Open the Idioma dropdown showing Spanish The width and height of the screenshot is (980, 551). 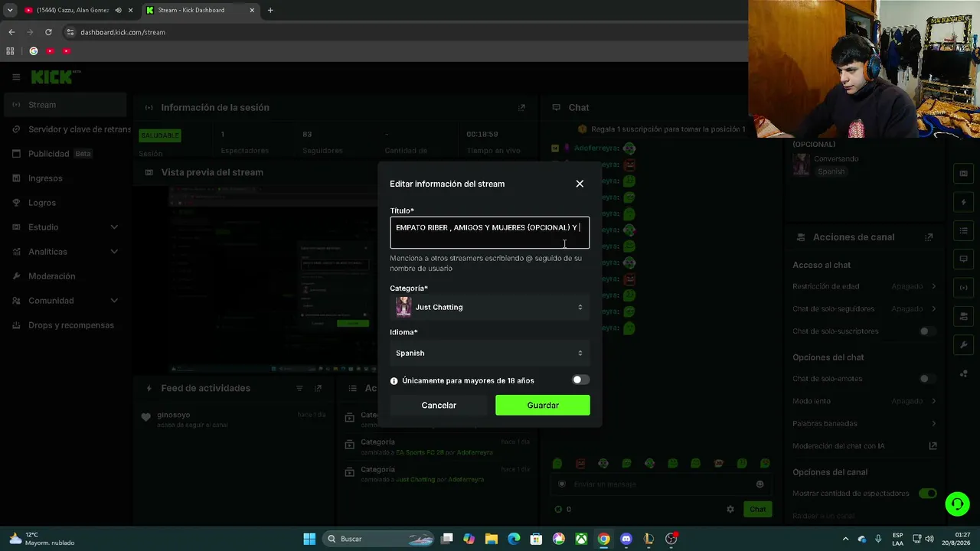tap(490, 353)
